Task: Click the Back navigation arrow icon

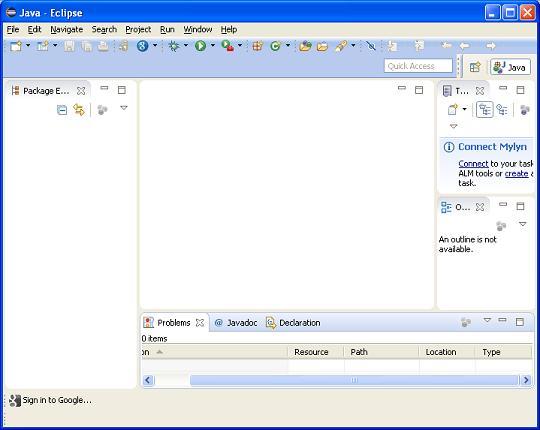Action: tap(465, 46)
